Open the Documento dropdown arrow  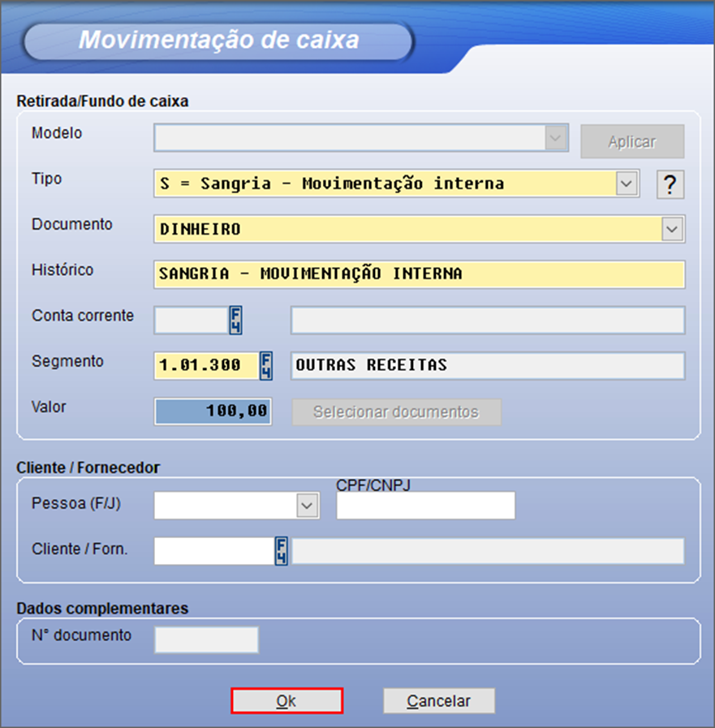click(x=672, y=230)
